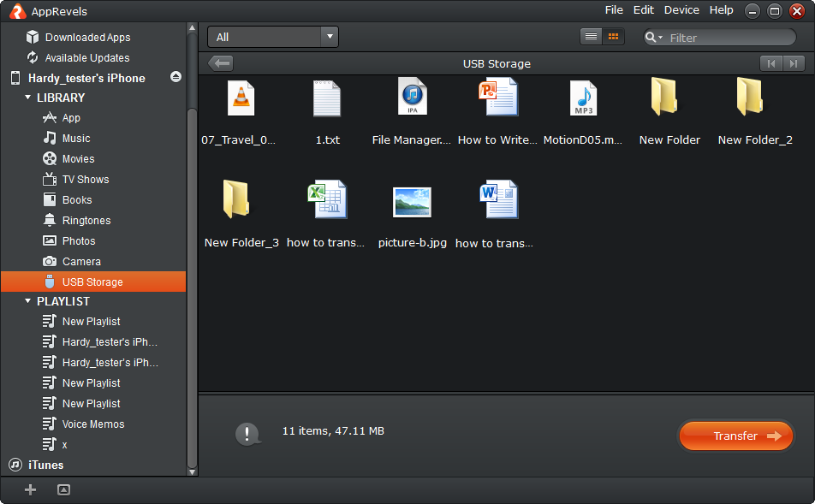
Task: Click the search magnifier icon in filter box
Action: 652,37
